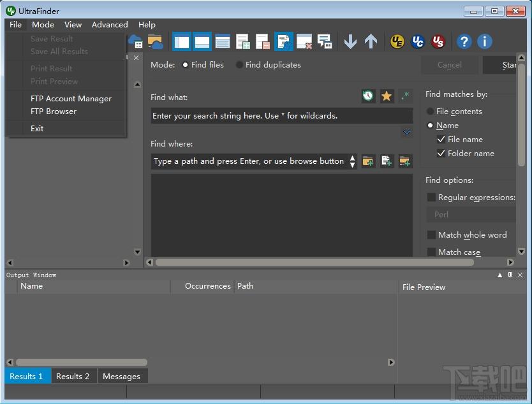Screen dimensions: 532x404
Task: Choose the Name match option
Action: pos(430,126)
